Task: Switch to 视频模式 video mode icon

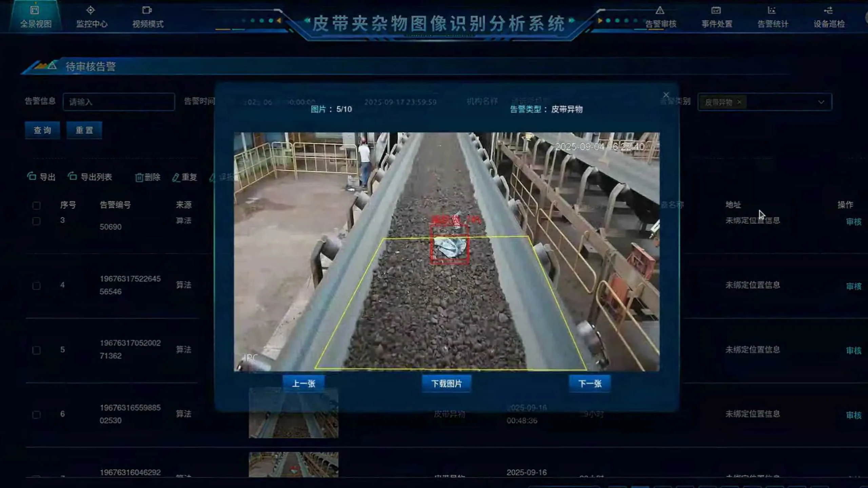Action: (147, 10)
